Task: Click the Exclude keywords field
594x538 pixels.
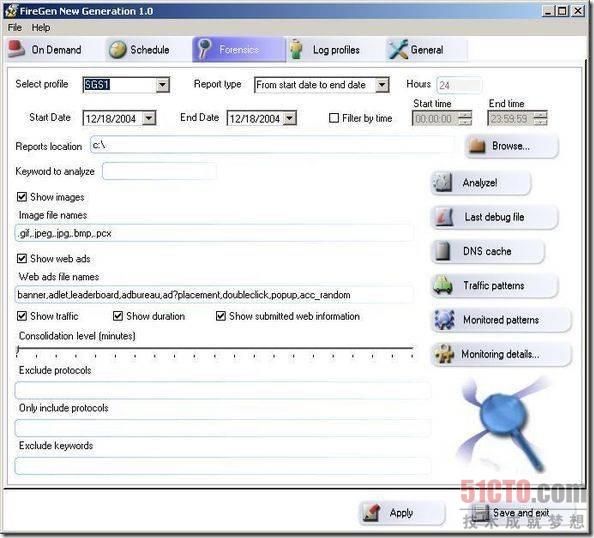Action: 223,466
